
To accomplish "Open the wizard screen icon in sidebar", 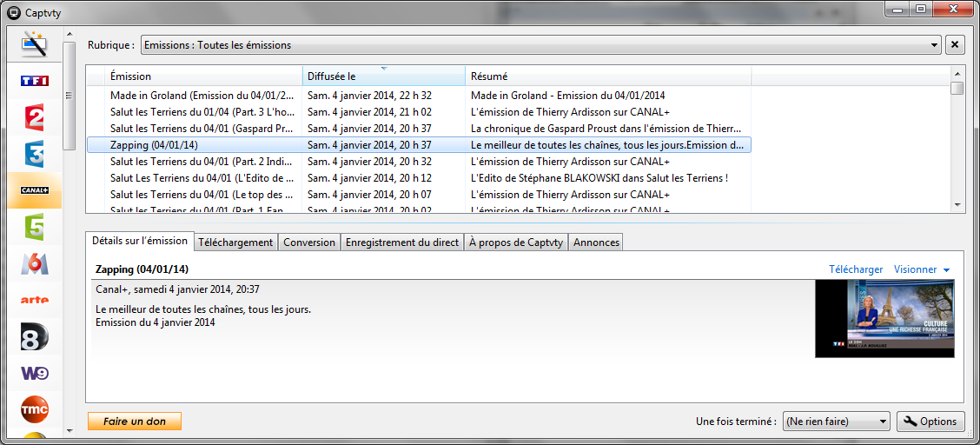I will click(34, 45).
